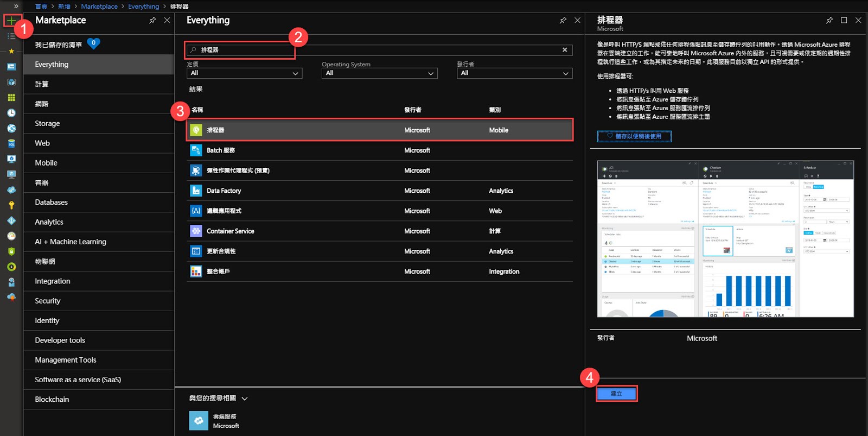Viewport: 868px width, 436px height.
Task: Select the 排程器 Mobile result row
Action: (x=380, y=130)
